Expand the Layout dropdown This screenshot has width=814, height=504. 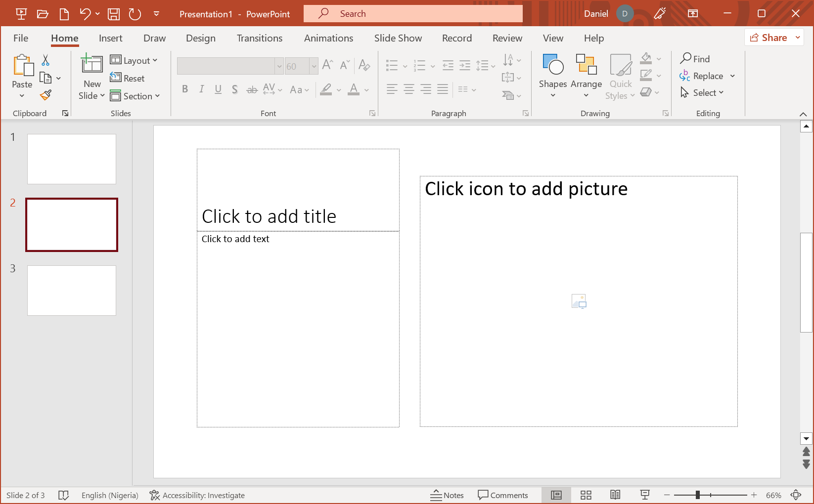(x=135, y=60)
